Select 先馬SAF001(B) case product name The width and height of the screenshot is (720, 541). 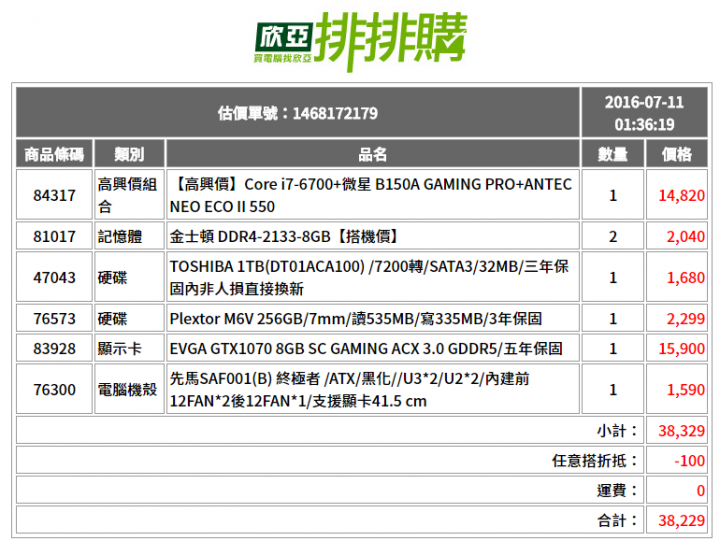[x=349, y=389]
